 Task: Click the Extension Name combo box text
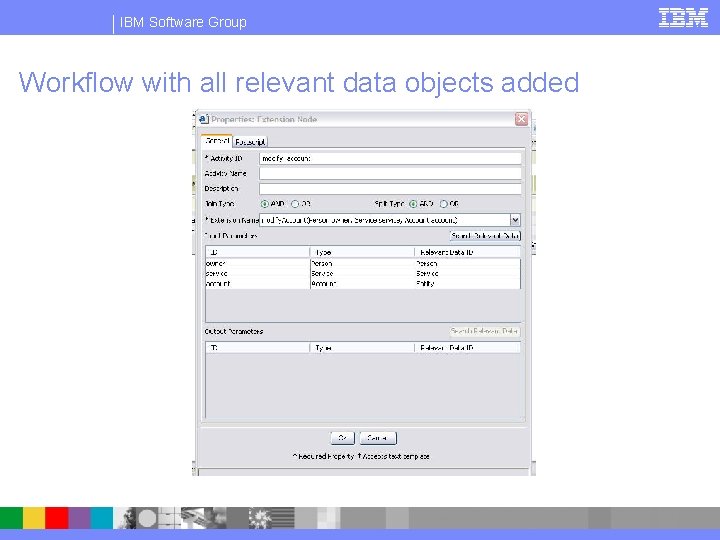click(x=385, y=220)
